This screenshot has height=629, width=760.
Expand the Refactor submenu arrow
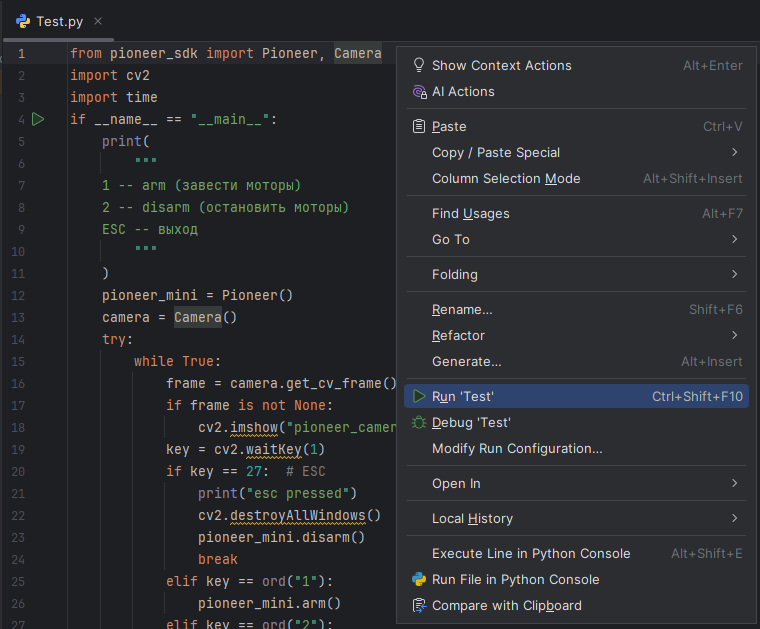[x=735, y=335]
